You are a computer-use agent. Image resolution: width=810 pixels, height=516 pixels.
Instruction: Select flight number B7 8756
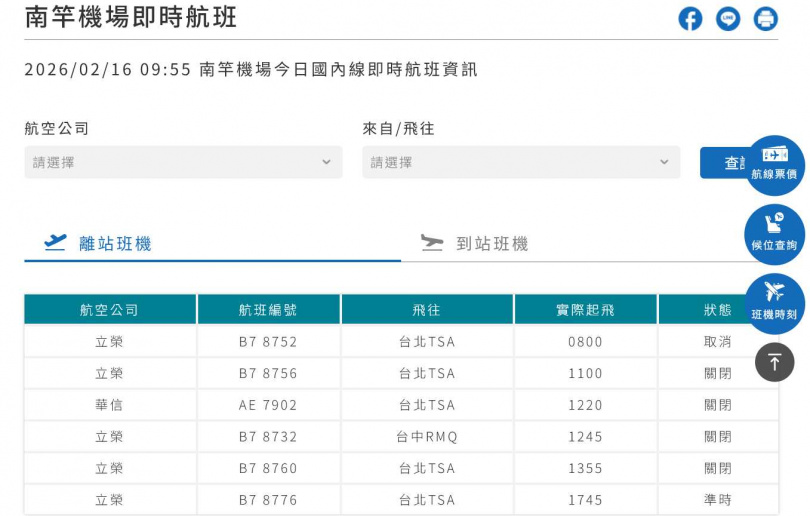(268, 373)
